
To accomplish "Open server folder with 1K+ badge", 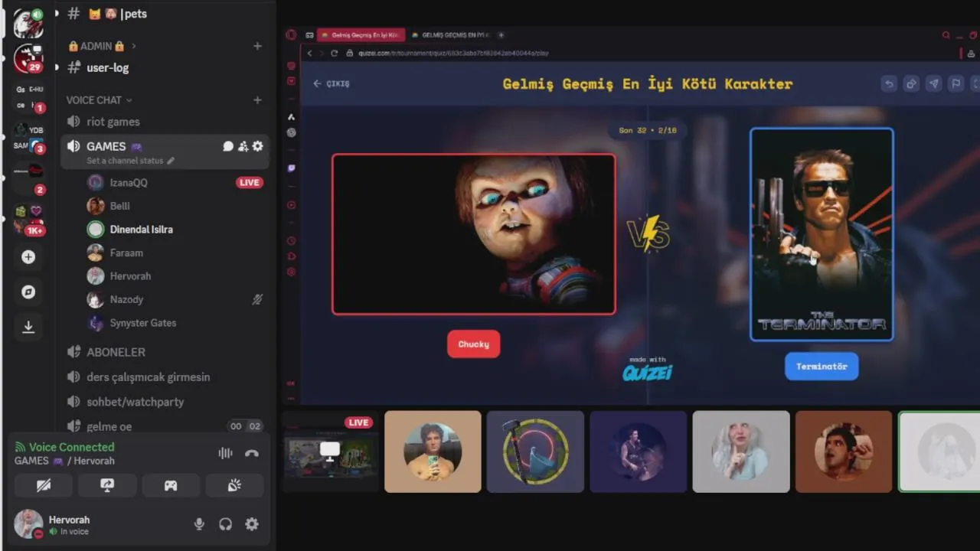I will 28,218.
